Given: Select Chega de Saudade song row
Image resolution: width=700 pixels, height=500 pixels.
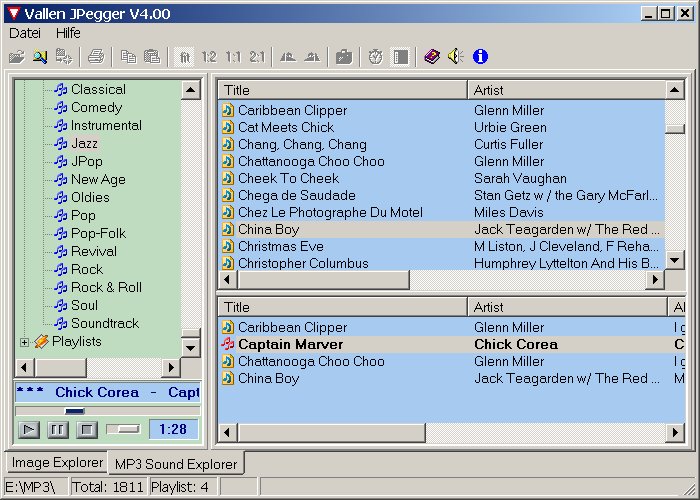Looking at the screenshot, I should [442, 195].
